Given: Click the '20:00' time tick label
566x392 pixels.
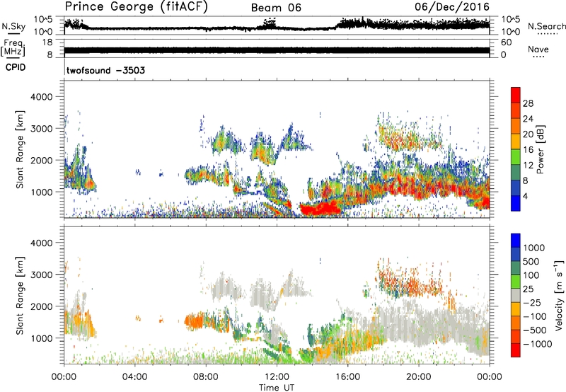Looking at the screenshot, I should coord(419,377).
